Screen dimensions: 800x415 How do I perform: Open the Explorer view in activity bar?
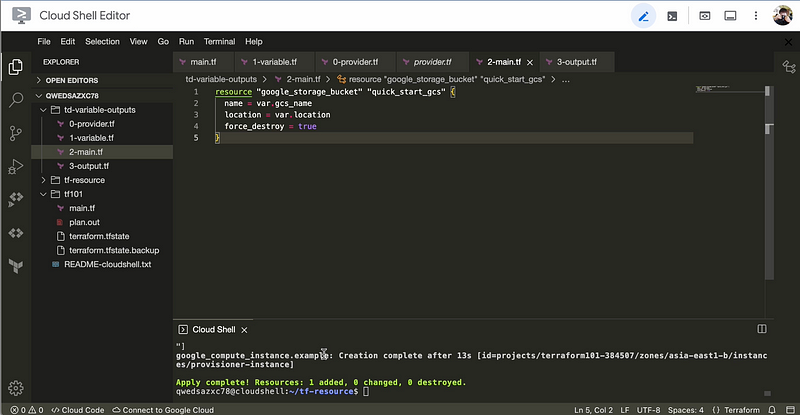pos(16,66)
